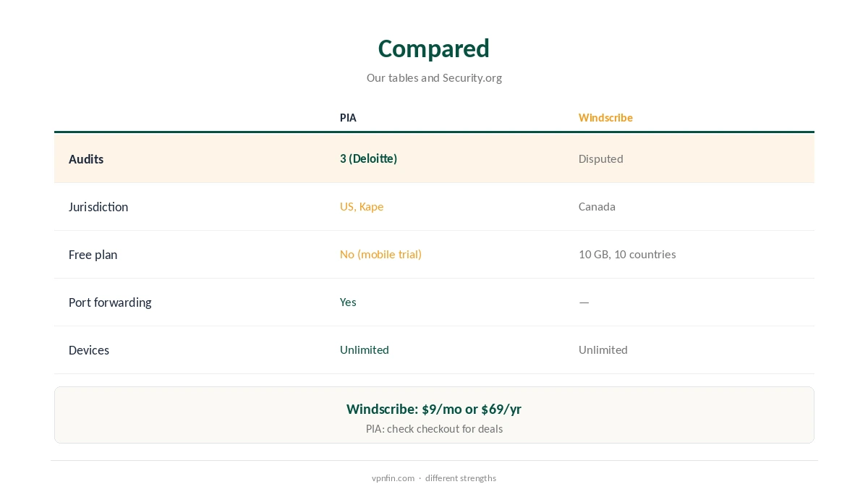Click the "10 GB, 10 countries" cell

pyautogui.click(x=627, y=254)
